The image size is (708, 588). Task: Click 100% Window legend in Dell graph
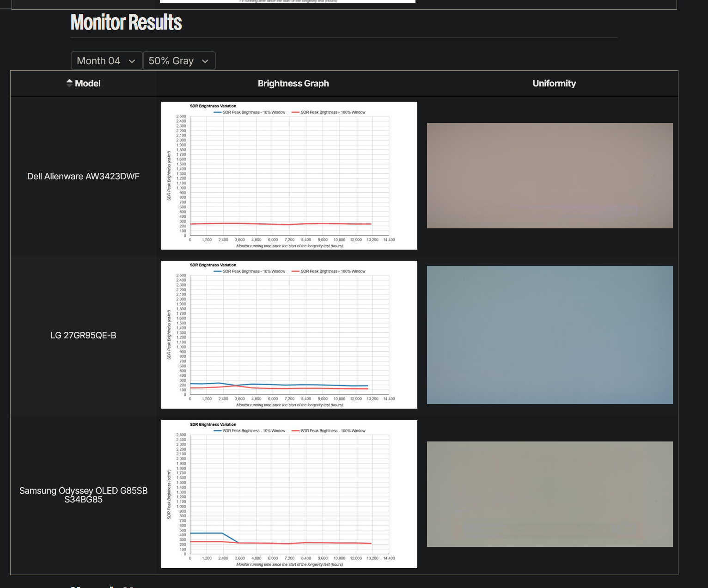(x=329, y=112)
